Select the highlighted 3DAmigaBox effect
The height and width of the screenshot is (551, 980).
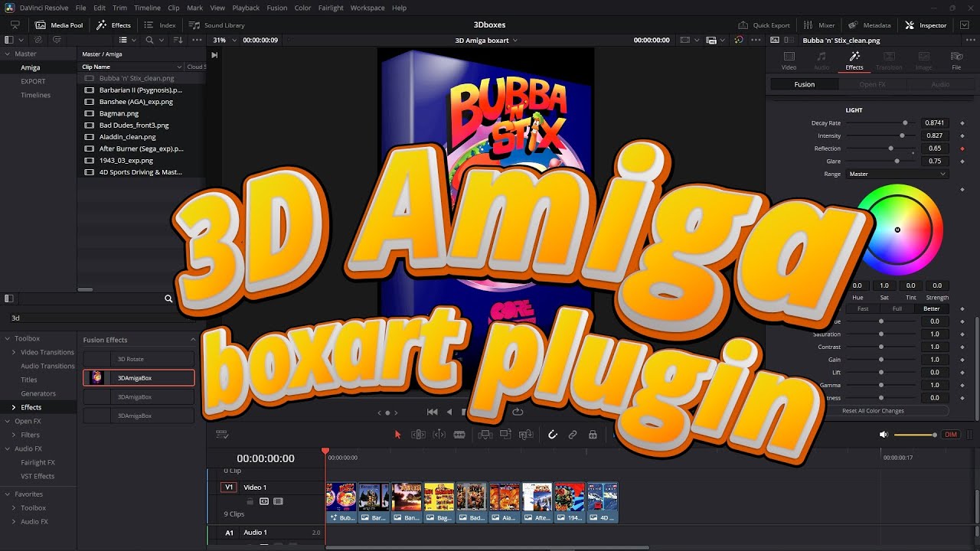(x=139, y=378)
